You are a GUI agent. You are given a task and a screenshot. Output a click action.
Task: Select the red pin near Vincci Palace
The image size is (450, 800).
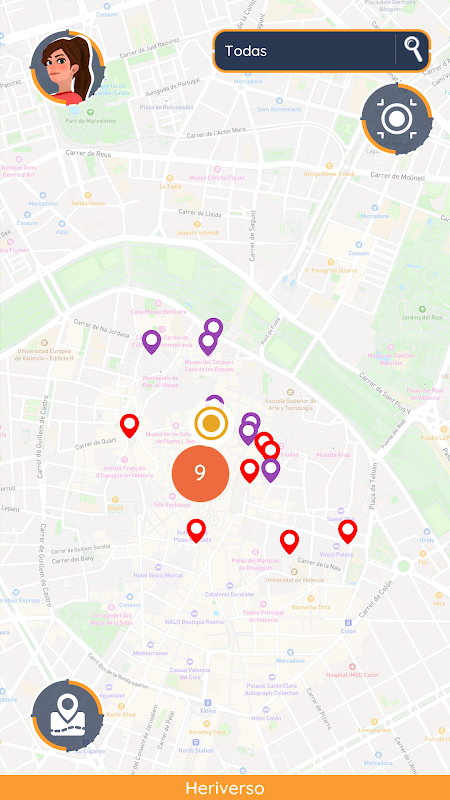(347, 532)
